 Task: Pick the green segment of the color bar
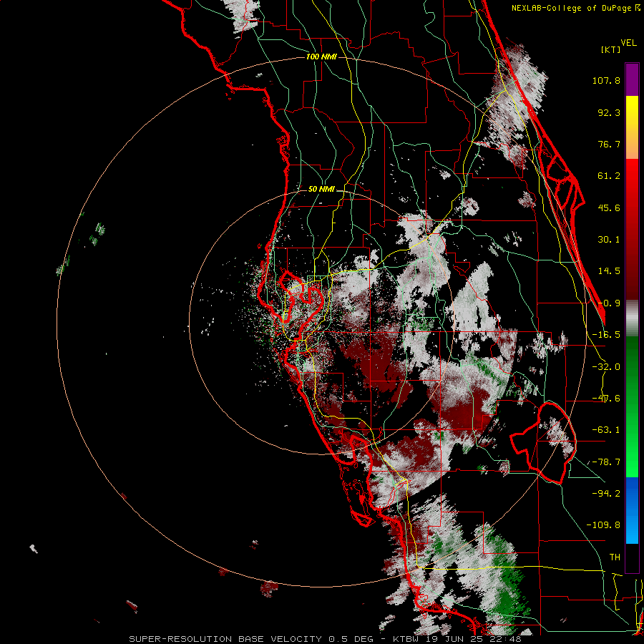point(632,406)
